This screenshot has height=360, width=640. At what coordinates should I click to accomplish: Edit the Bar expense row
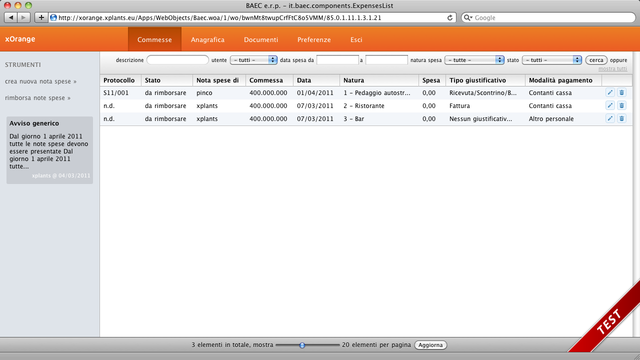pyautogui.click(x=610, y=119)
